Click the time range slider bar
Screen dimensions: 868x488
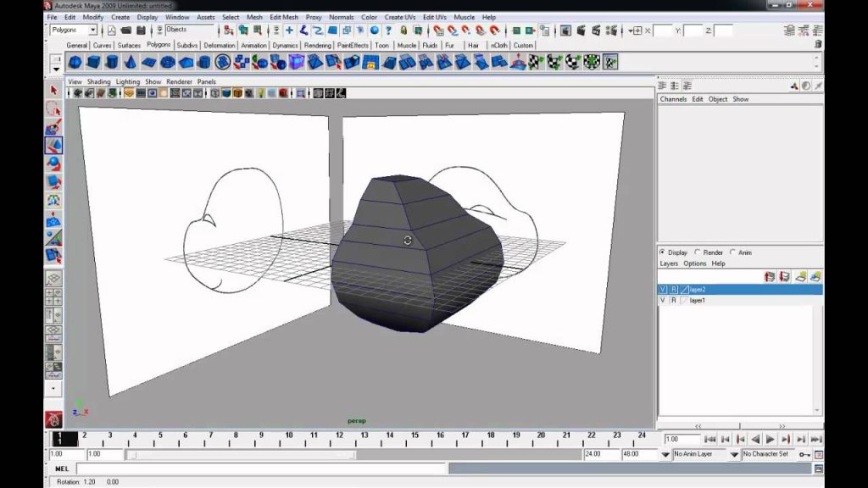(x=240, y=454)
